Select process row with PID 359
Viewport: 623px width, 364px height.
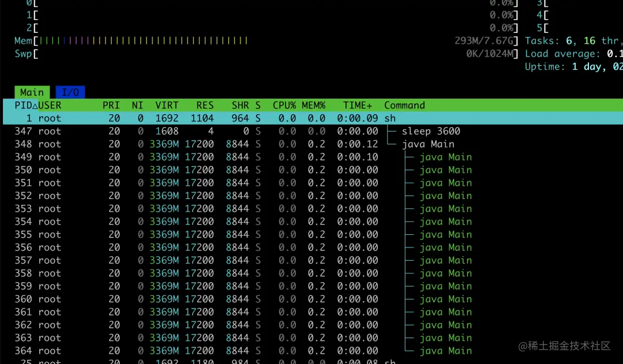coord(313,286)
